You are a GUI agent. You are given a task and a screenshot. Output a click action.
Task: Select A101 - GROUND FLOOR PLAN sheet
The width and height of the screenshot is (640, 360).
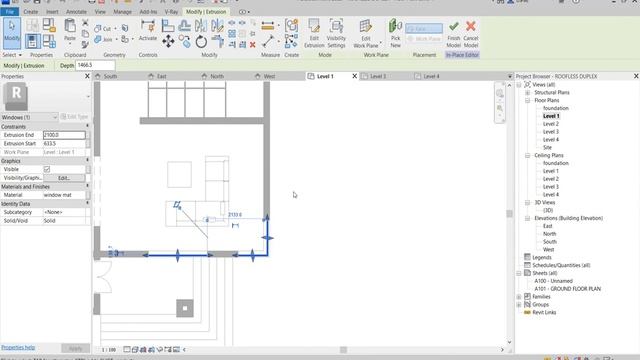pyautogui.click(x=567, y=289)
